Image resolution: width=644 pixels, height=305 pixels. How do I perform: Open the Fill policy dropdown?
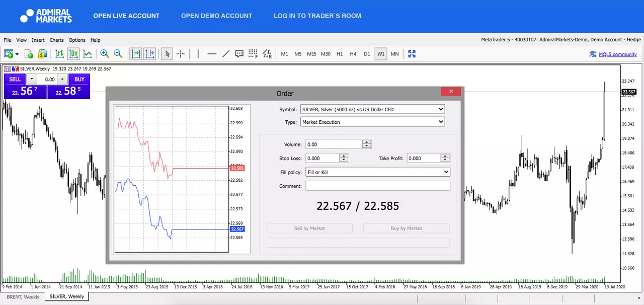[377, 172]
